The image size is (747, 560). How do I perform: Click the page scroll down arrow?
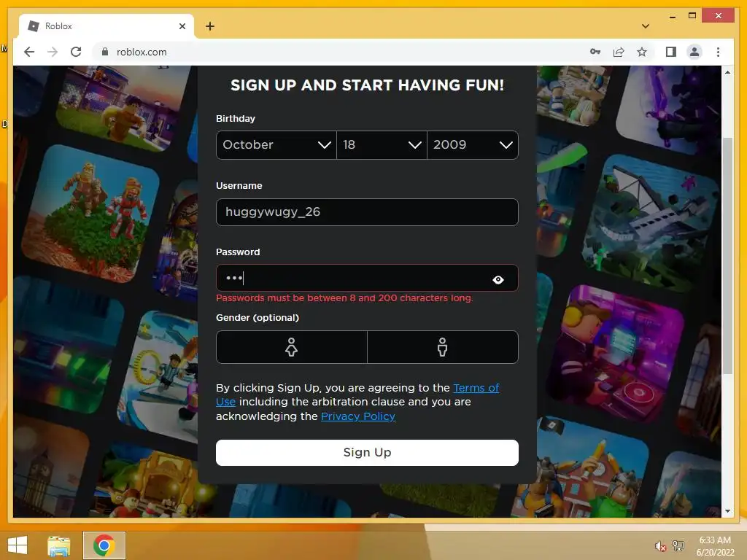(727, 511)
